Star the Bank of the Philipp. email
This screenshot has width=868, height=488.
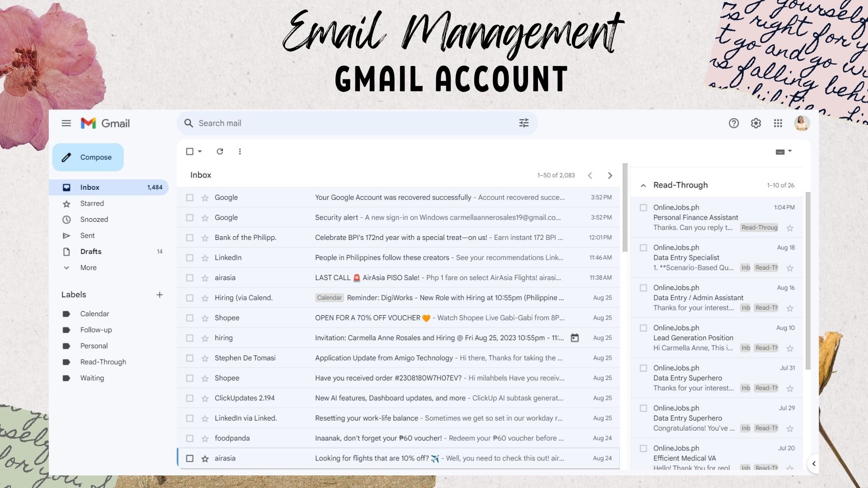[x=205, y=238]
